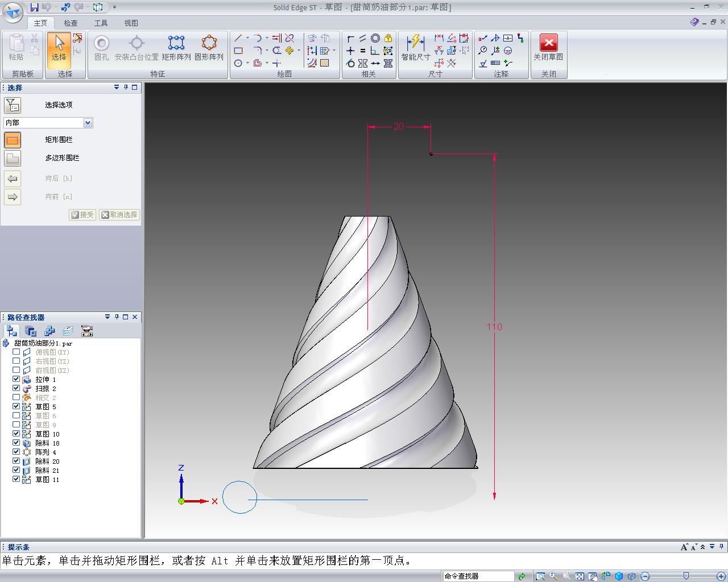Click the Zoom Area icon in status bar
This screenshot has height=582, width=728.
[x=540, y=576]
